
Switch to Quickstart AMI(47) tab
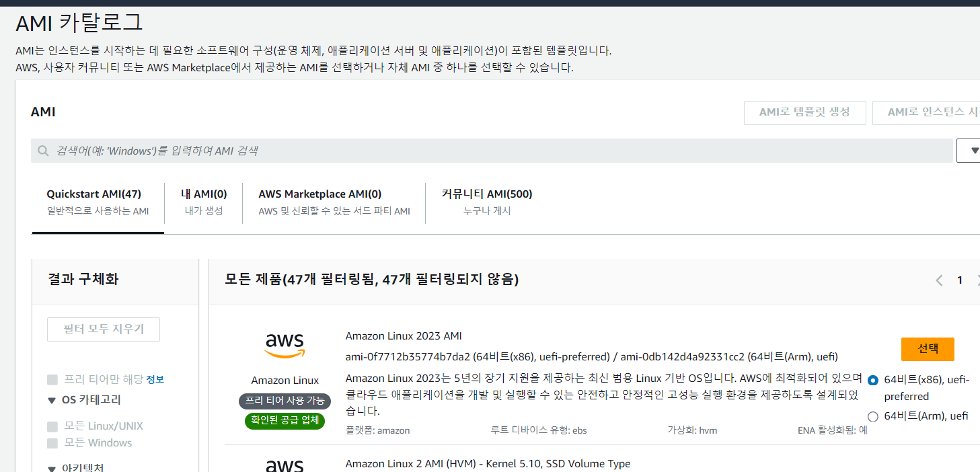coord(98,202)
